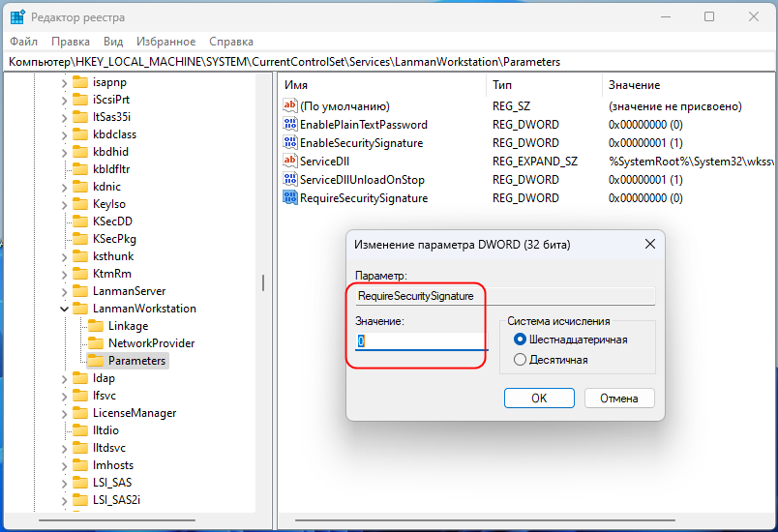Select the lltdio tree item

[x=105, y=430]
